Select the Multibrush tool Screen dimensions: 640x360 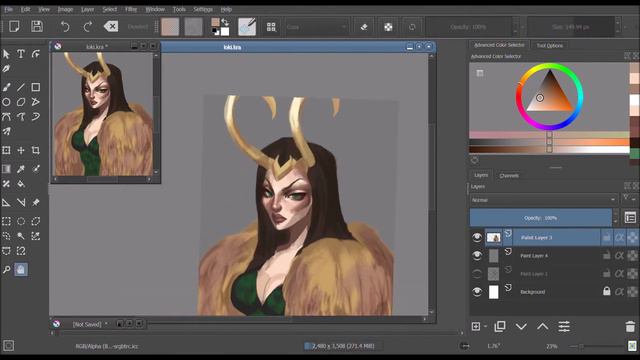[6, 131]
